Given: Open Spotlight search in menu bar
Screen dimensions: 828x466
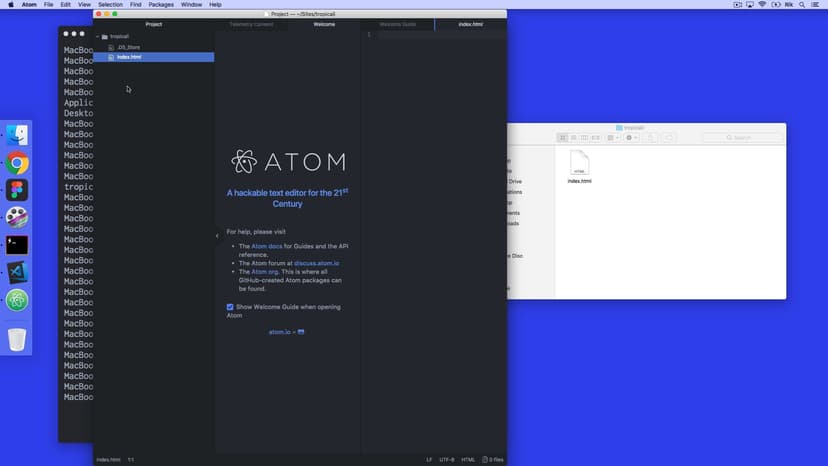Looking at the screenshot, I should point(802,4).
